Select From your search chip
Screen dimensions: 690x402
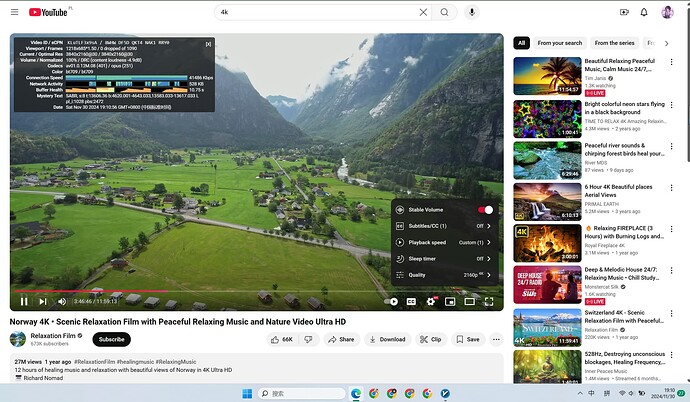point(559,43)
